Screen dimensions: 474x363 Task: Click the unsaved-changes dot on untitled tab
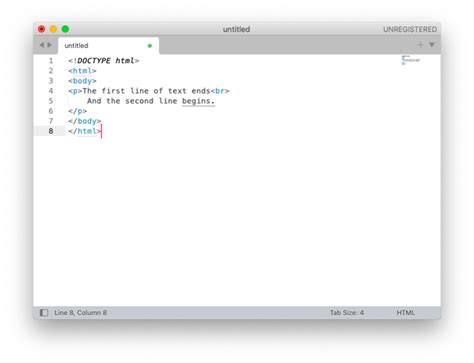tap(150, 46)
